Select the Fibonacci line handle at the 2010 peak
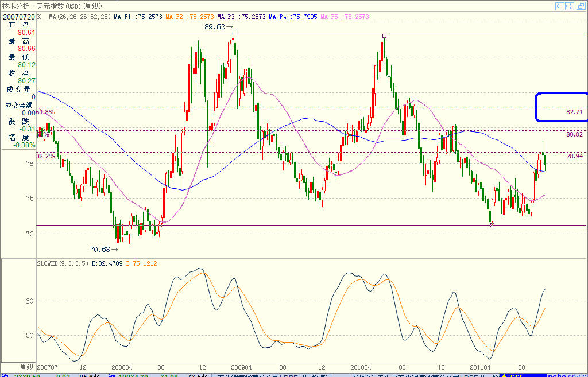The width and height of the screenshot is (588, 377). coord(384,36)
